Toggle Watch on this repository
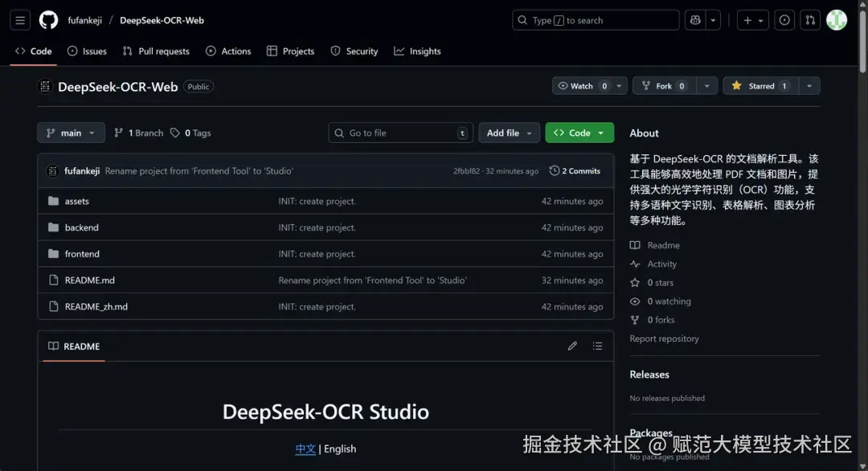This screenshot has width=868, height=471. pyautogui.click(x=582, y=86)
